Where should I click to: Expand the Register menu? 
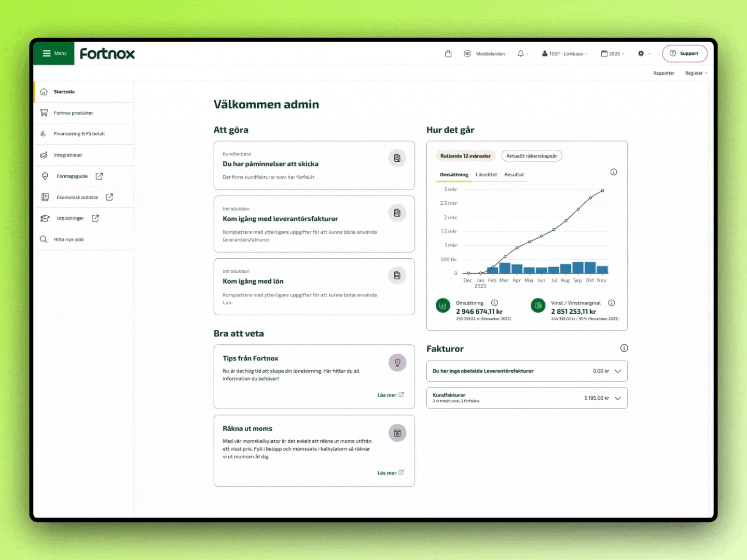696,73
